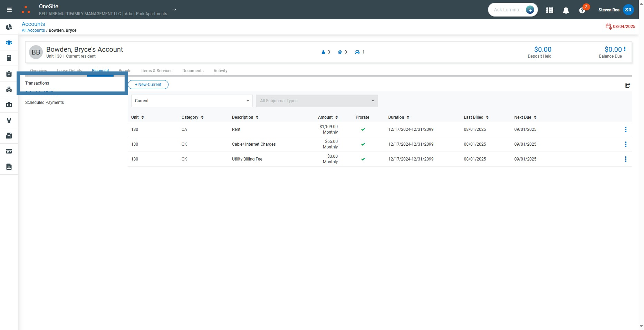This screenshot has width=644, height=330.
Task: Click the OneSite logo icon
Action: coord(26,10)
